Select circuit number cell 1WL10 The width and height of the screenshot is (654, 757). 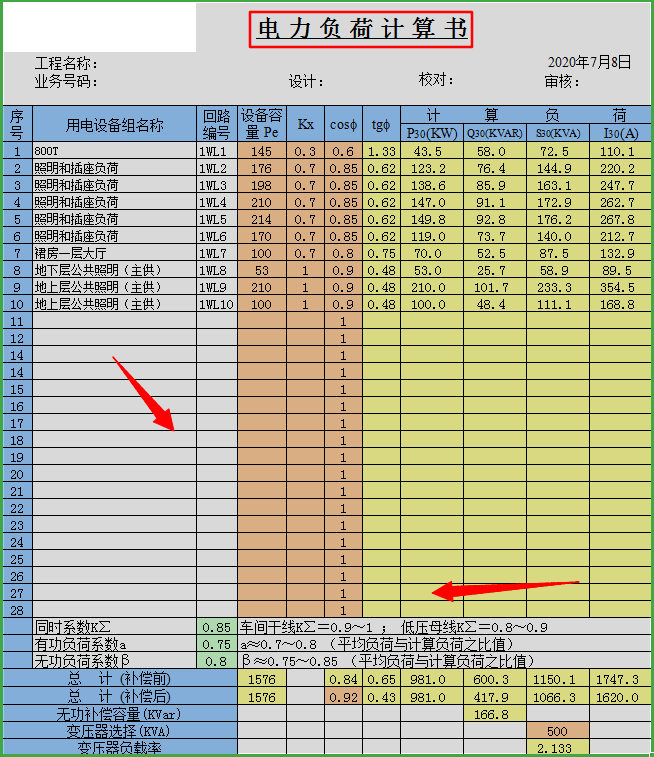(217, 304)
